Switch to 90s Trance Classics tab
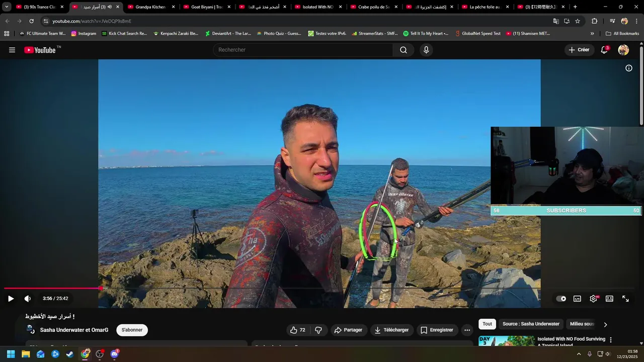Viewport: 644px width, 362px height. pos(39,7)
